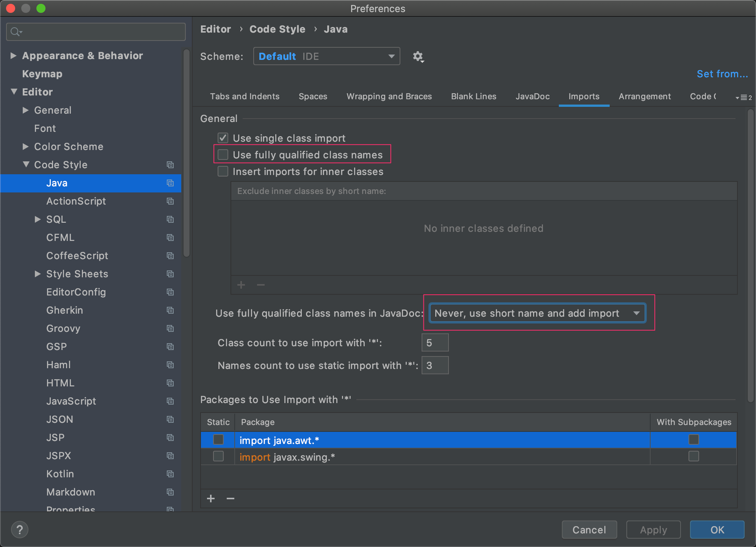The width and height of the screenshot is (756, 547).
Task: Click the settings icon next to JSP
Action: [x=170, y=438]
